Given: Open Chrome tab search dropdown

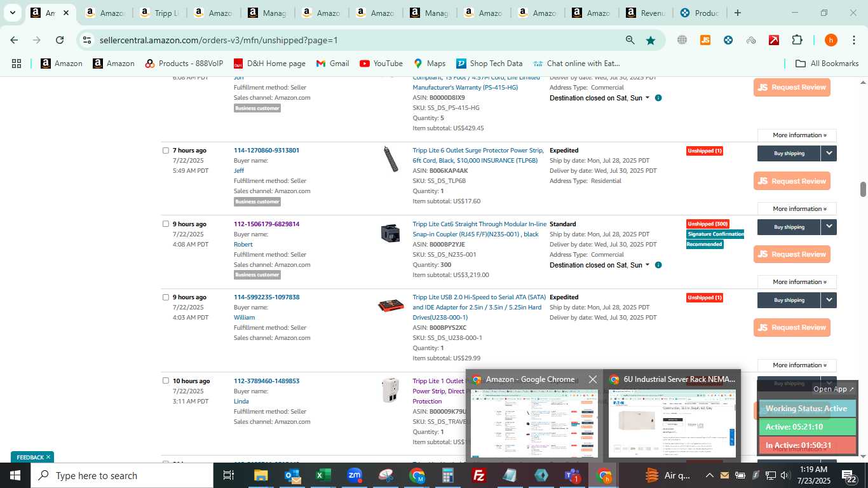Looking at the screenshot, I should coord(12,13).
